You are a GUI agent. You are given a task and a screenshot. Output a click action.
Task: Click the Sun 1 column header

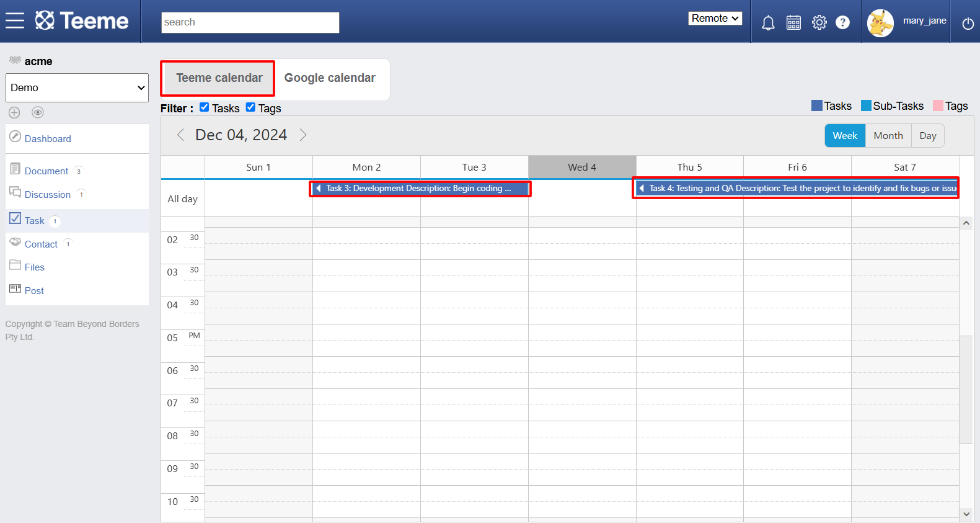[258, 168]
